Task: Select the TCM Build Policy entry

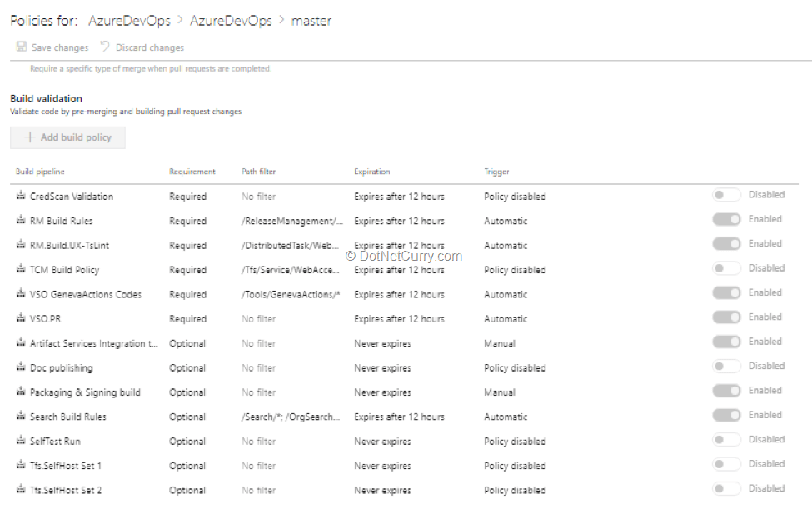Action: (65, 270)
